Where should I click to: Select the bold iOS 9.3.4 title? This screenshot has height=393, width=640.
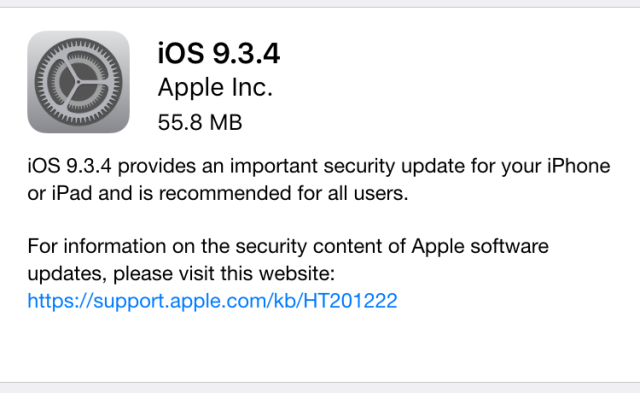click(x=219, y=53)
